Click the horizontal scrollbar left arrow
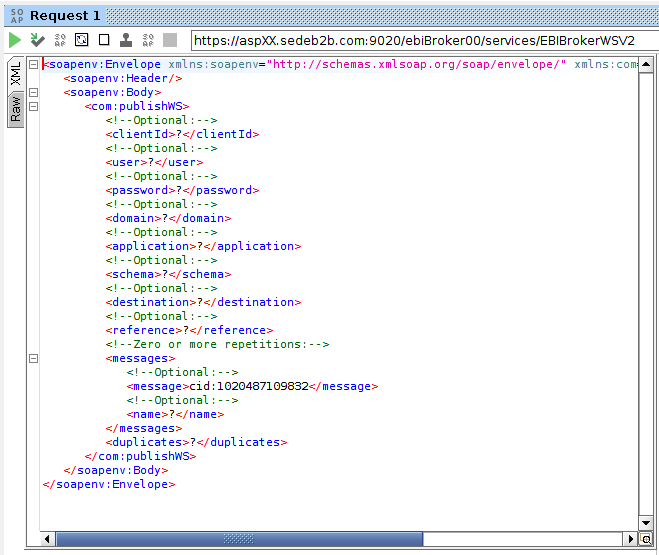The width and height of the screenshot is (659, 555). coord(46,539)
